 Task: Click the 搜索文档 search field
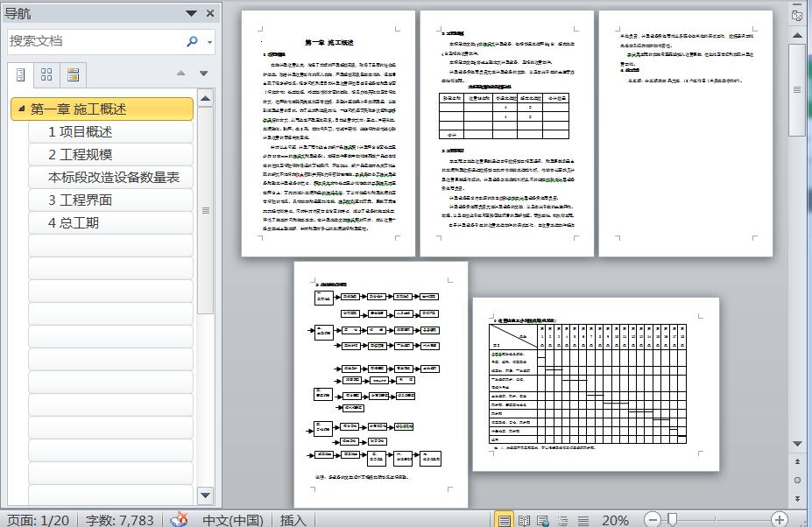[x=95, y=41]
